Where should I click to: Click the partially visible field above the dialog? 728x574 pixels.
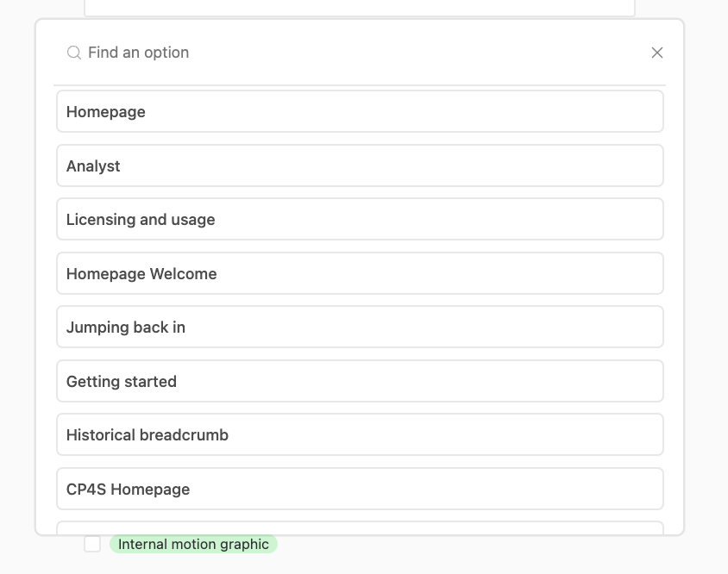tap(360, 8)
